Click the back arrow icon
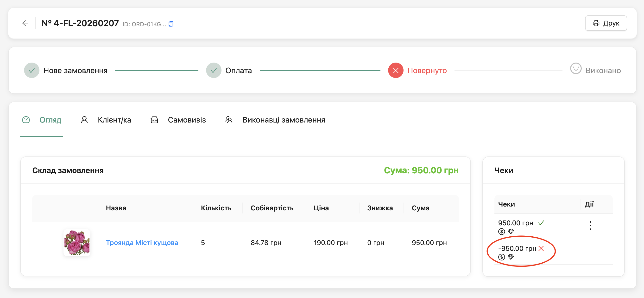 [25, 23]
